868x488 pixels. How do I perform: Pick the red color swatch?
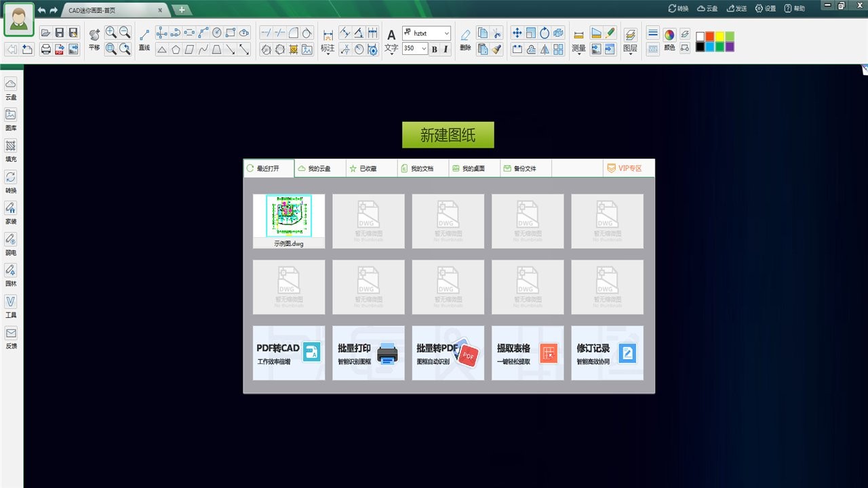pos(710,37)
